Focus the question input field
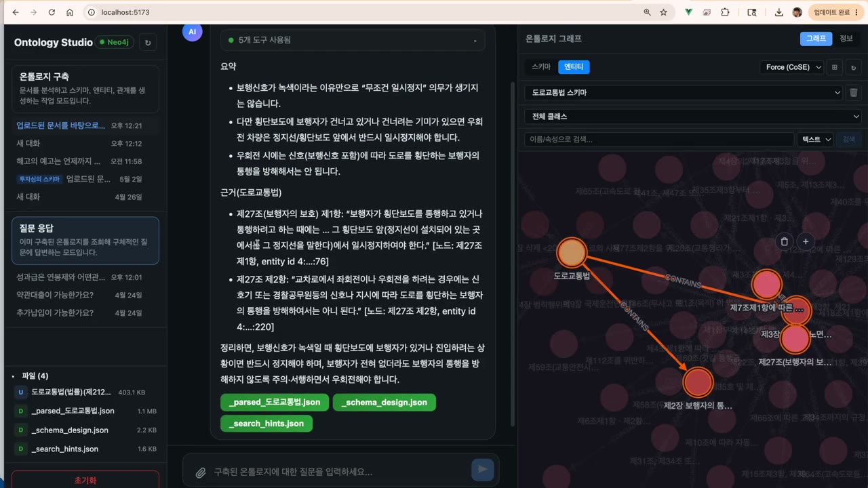This screenshot has width=868, height=488. tap(339, 472)
